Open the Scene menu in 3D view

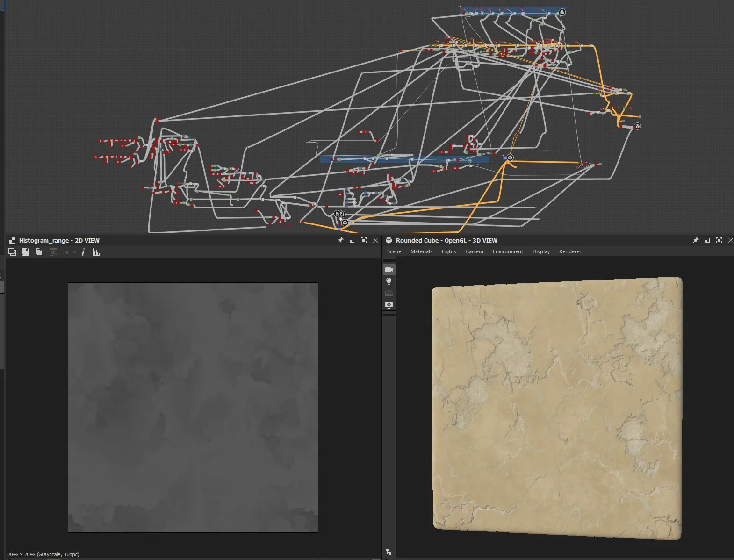[x=394, y=251]
